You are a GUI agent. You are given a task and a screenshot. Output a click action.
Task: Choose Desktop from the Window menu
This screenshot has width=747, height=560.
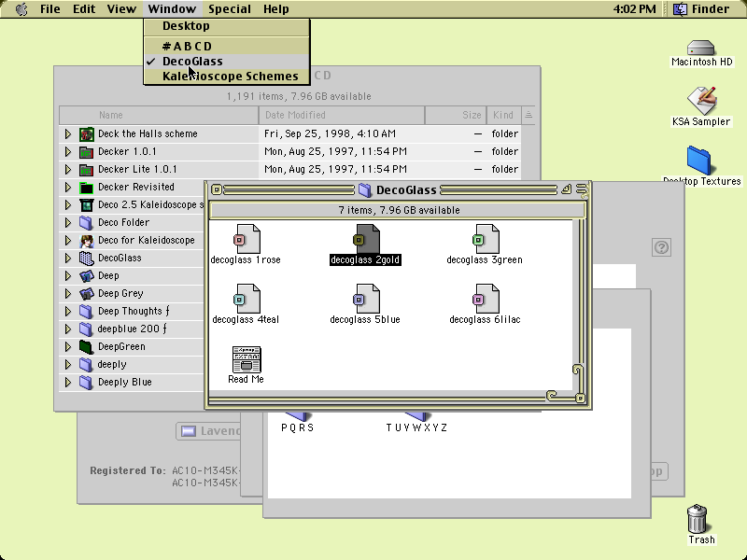pos(227,26)
